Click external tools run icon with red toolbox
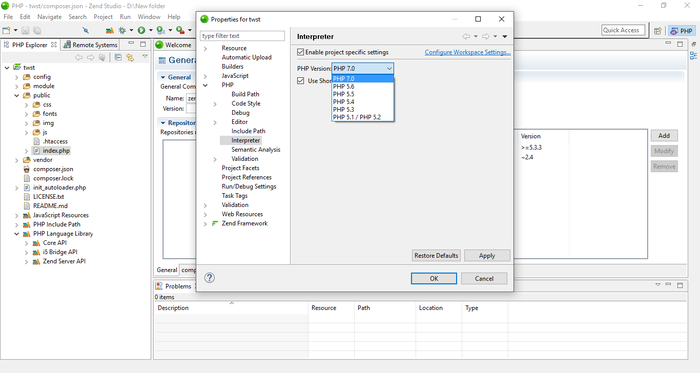 pyautogui.click(x=180, y=30)
